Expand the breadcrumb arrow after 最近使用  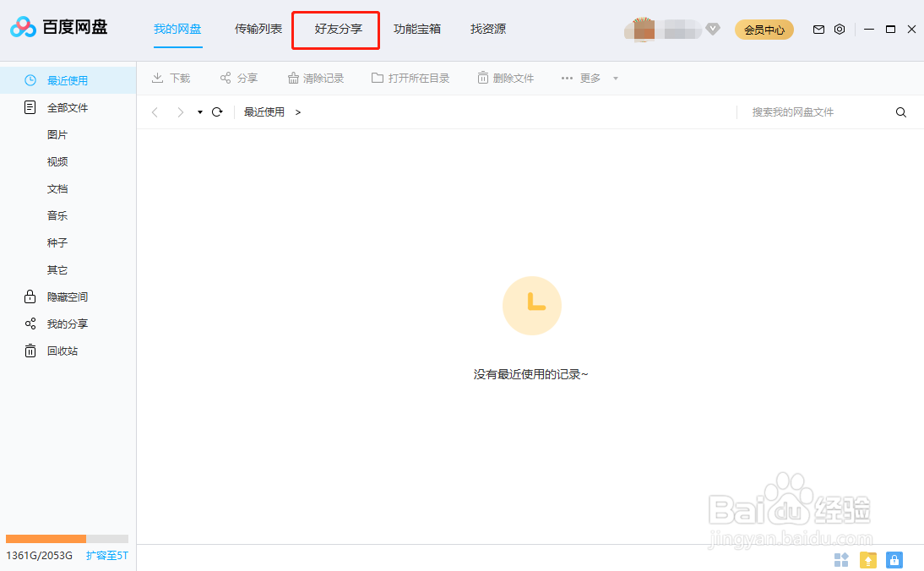pos(297,111)
